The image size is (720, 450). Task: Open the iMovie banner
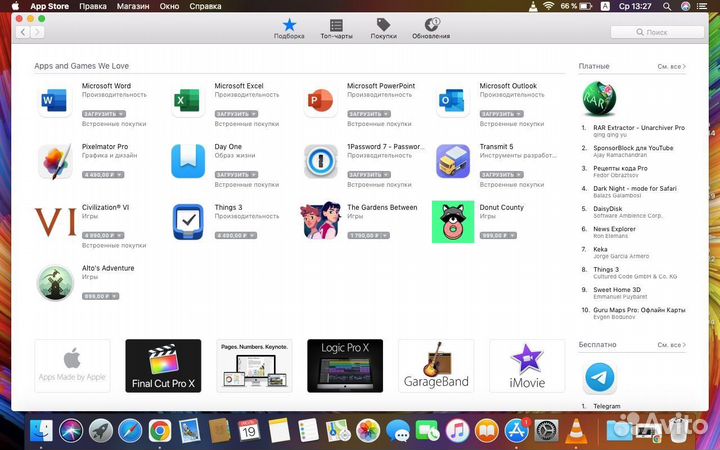(x=527, y=366)
